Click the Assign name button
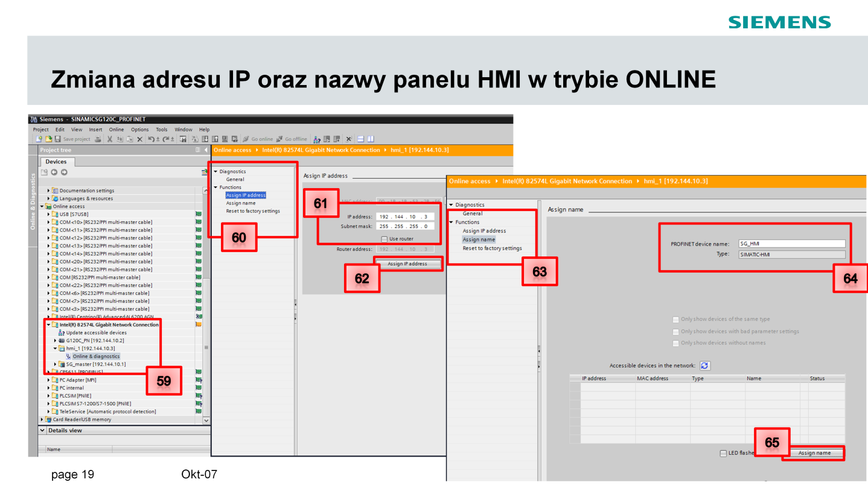 [x=815, y=453]
